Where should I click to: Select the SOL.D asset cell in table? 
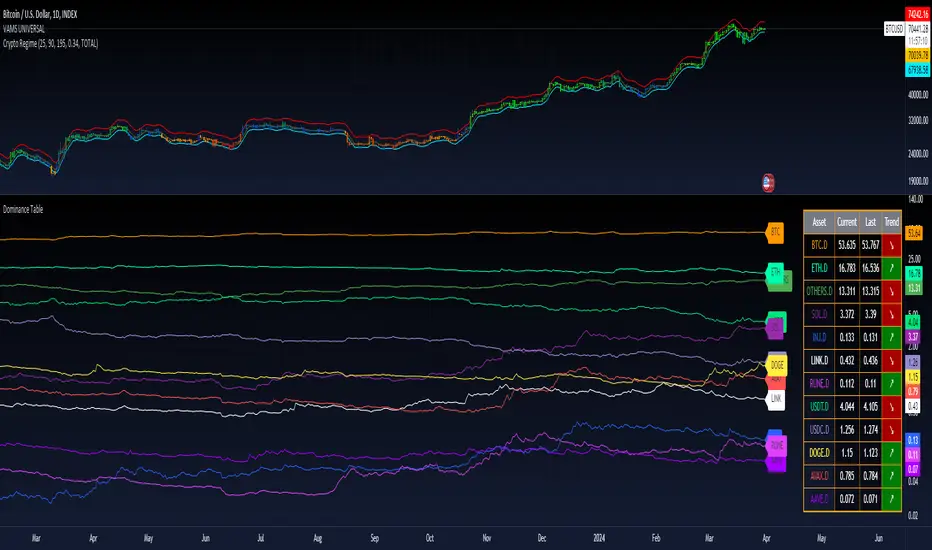pos(819,311)
